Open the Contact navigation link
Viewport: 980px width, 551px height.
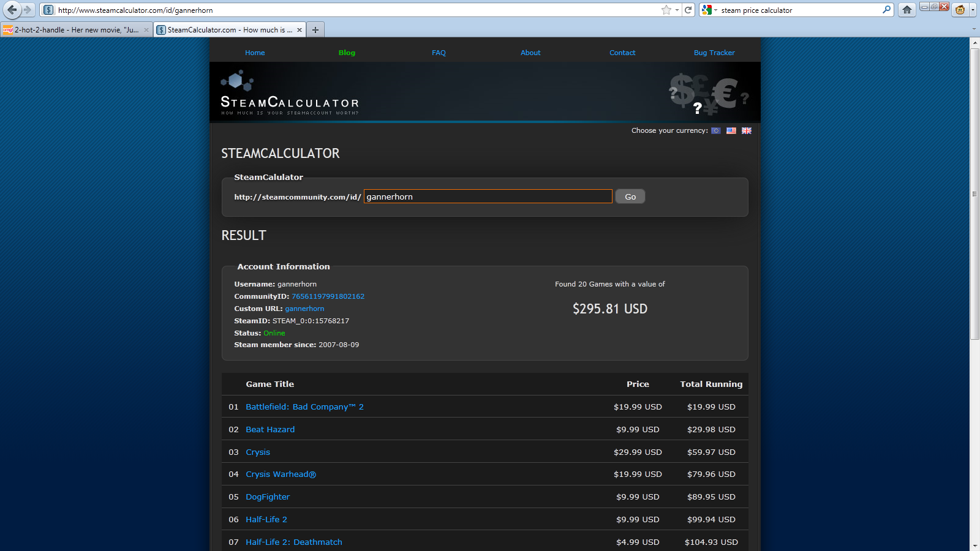pos(622,53)
